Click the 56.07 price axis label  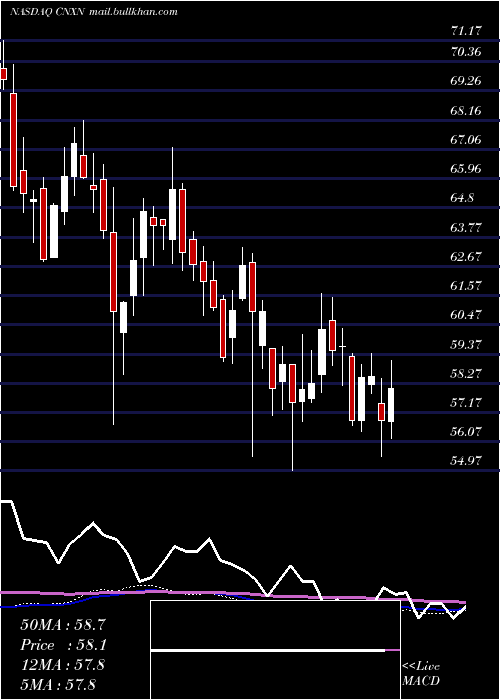tap(466, 432)
